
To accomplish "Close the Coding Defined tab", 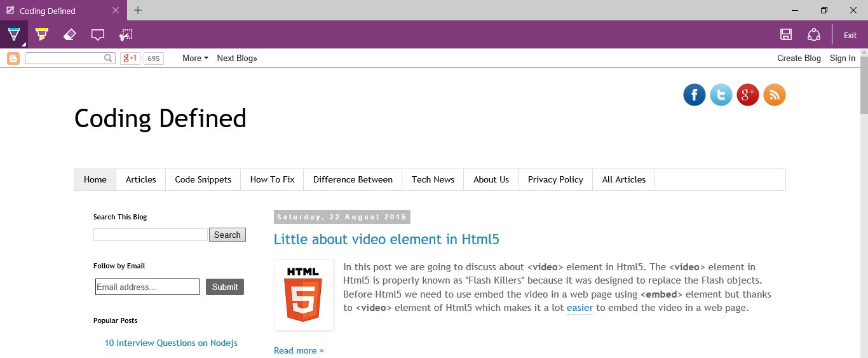I will 115,10.
